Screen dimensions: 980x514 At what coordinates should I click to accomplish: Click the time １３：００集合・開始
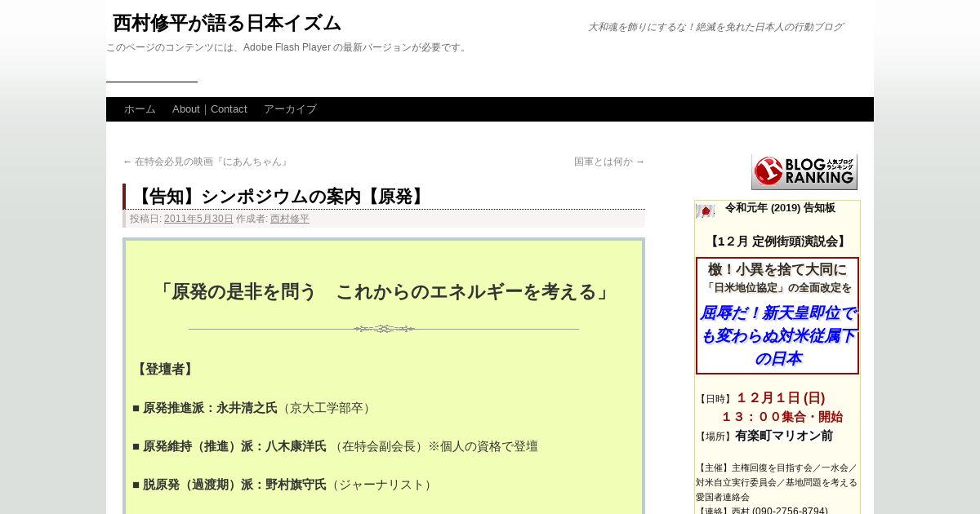782,417
